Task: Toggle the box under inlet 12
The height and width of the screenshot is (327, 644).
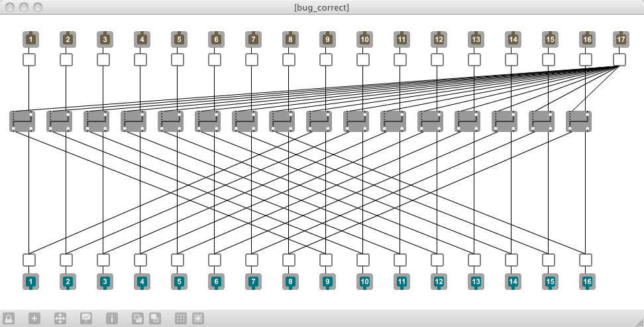Action: 437,60
